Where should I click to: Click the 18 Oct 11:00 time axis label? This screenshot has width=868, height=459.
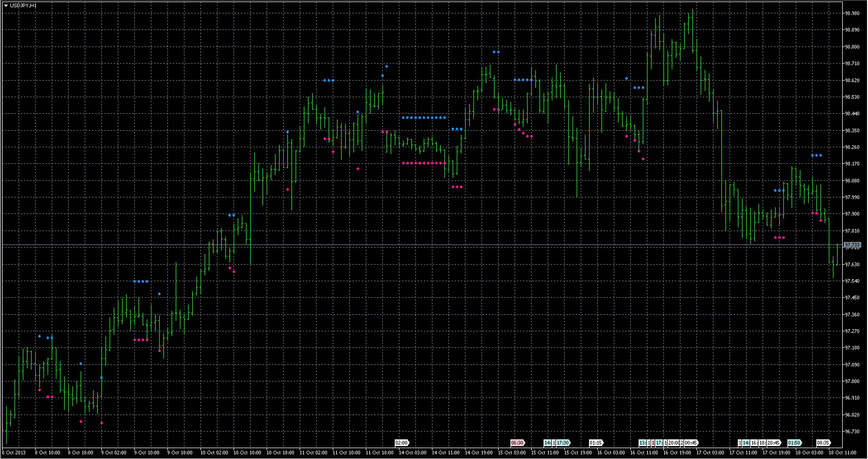pos(842,453)
